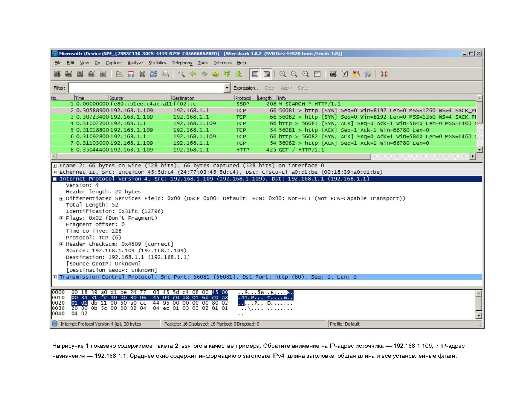Select the Time to live: 128 line

point(93,231)
